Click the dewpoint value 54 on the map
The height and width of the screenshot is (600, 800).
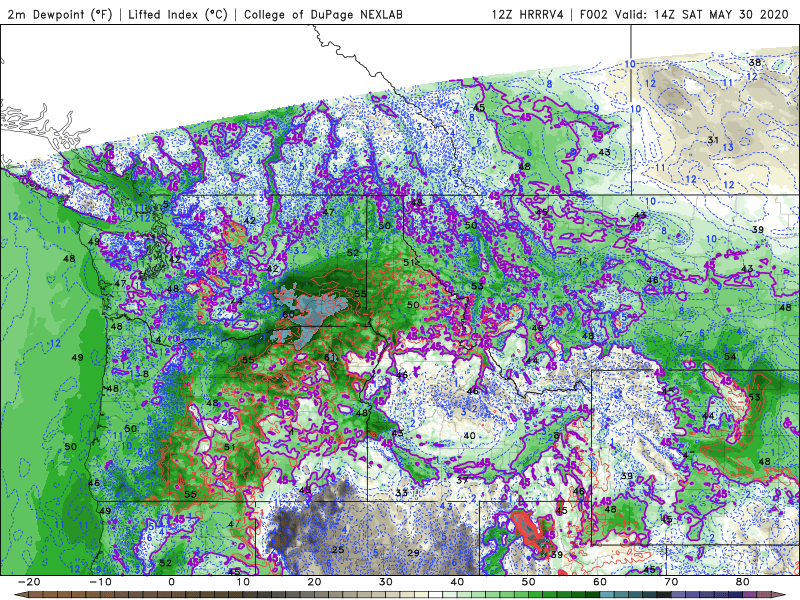coord(730,356)
